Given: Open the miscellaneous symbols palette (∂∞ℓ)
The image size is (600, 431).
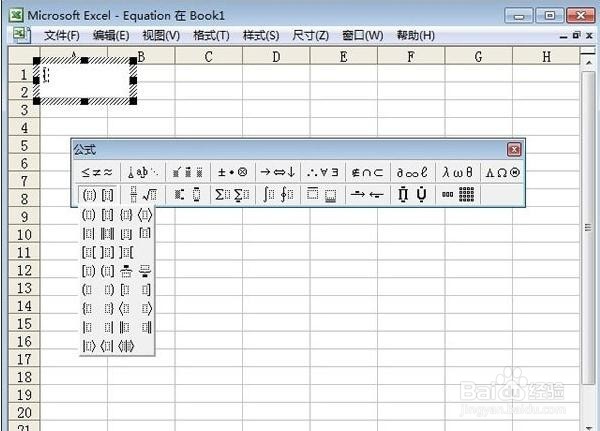Looking at the screenshot, I should (412, 172).
